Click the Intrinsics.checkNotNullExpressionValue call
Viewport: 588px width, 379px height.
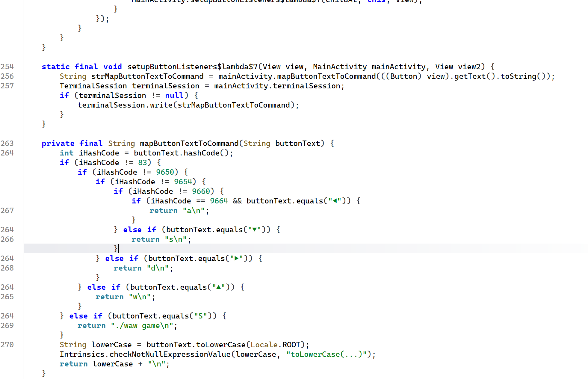[145, 354]
